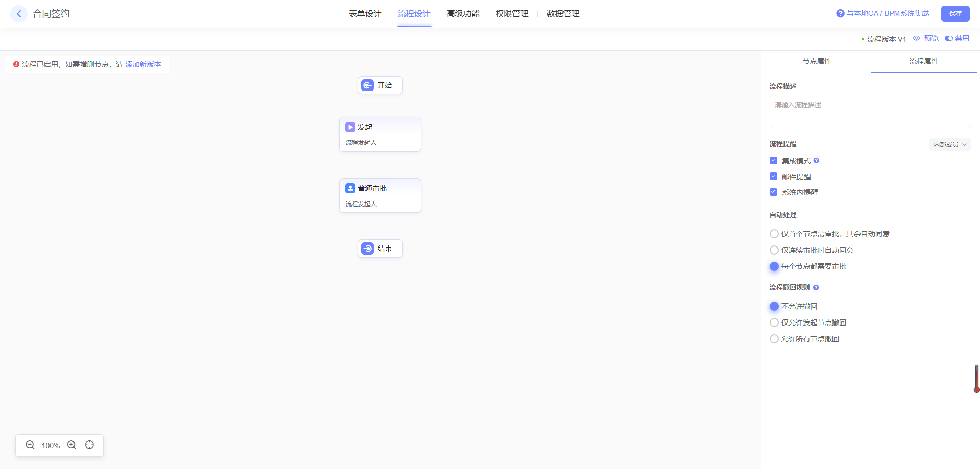Toggle the 禁用 disable switch
This screenshot has width=980, height=469.
pos(949,38)
